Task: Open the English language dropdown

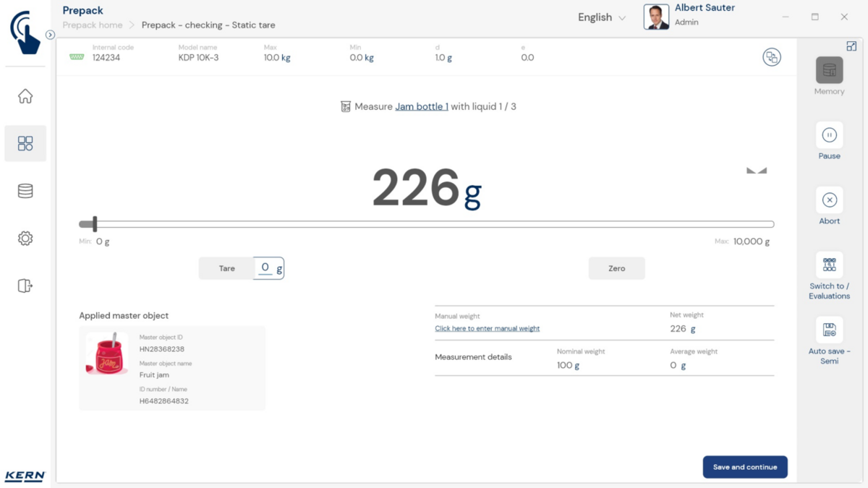Action: [601, 17]
